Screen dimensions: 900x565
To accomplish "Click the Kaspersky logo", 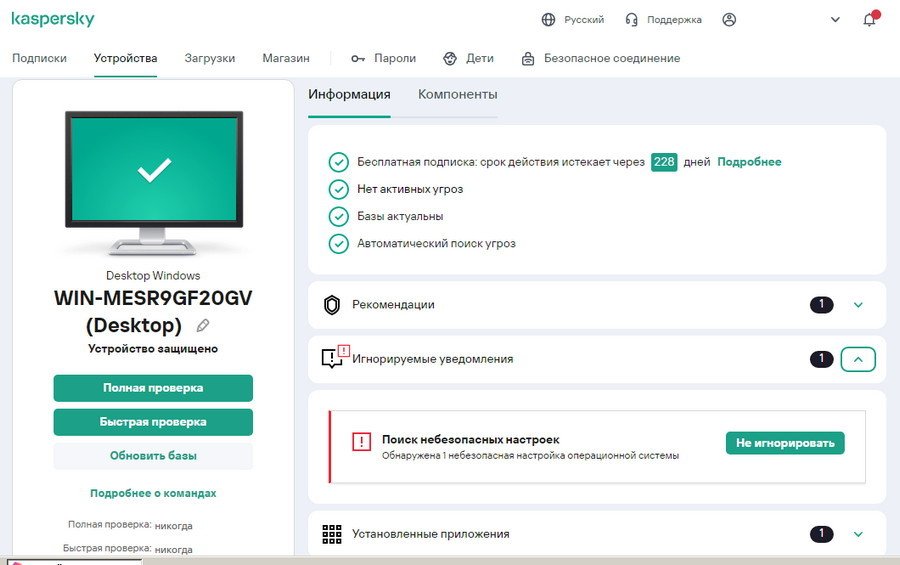I will [53, 19].
